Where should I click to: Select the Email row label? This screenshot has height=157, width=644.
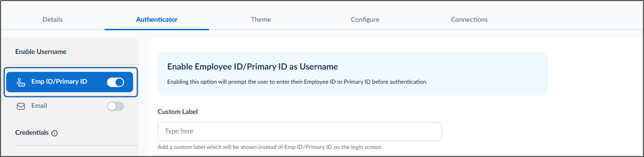coord(39,106)
